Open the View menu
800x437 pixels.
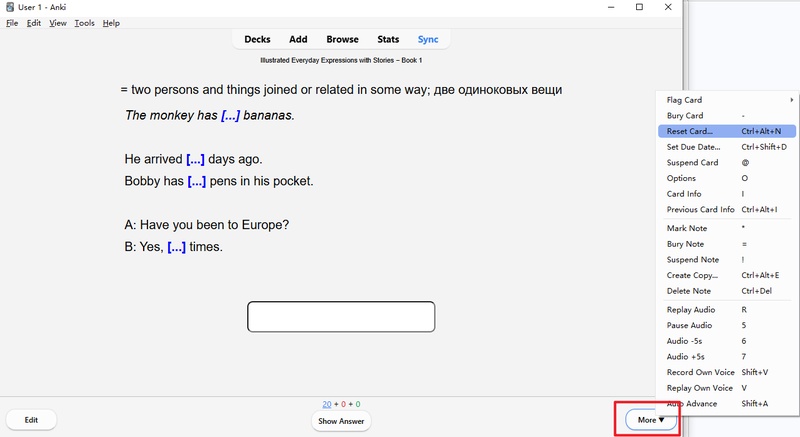(58, 23)
